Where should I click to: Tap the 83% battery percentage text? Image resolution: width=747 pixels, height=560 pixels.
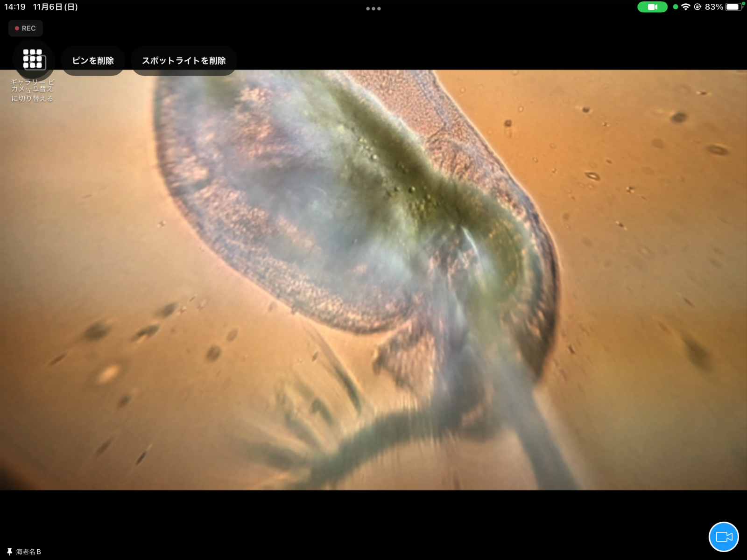[x=713, y=7]
